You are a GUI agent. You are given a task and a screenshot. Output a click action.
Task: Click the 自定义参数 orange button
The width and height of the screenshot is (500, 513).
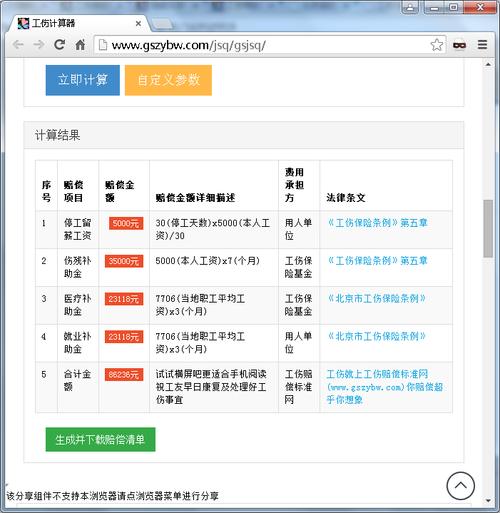pos(168,80)
